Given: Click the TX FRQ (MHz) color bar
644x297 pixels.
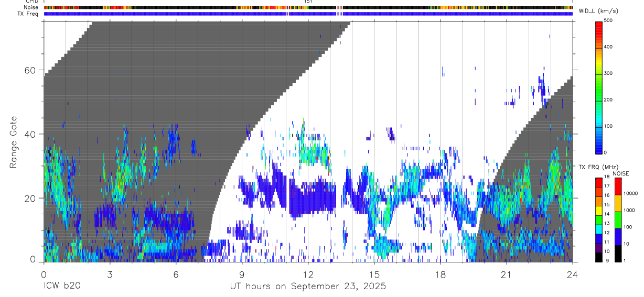Looking at the screenshot, I should click(599, 219).
